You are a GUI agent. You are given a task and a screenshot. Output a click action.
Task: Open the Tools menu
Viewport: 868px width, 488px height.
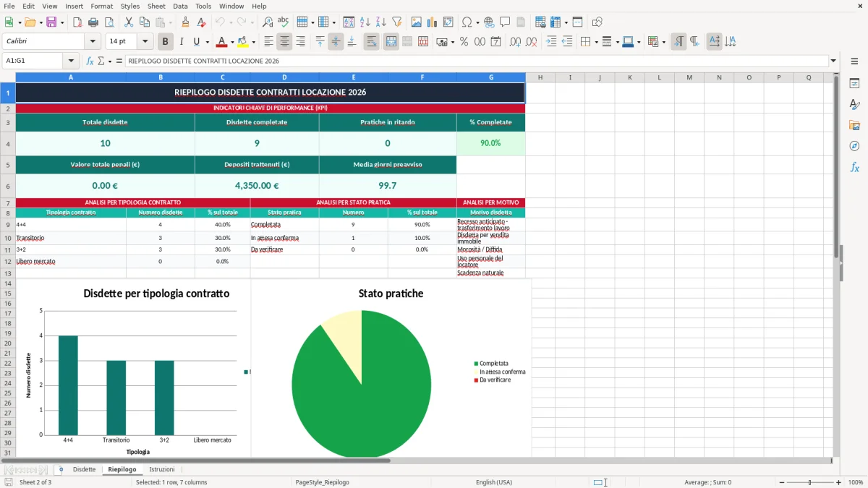pos(203,6)
